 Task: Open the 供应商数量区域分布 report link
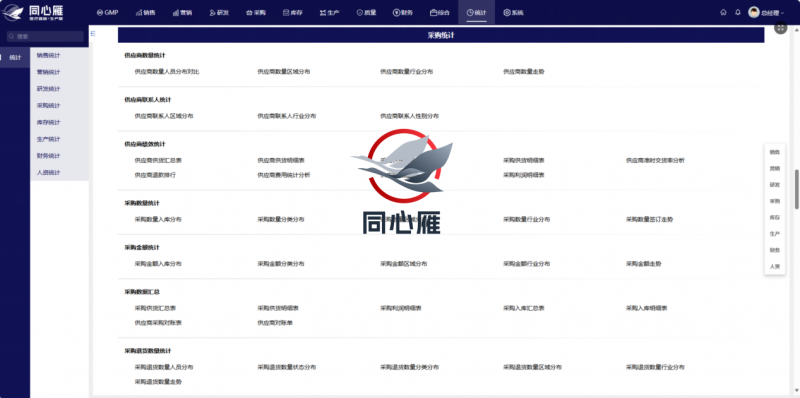(284, 72)
